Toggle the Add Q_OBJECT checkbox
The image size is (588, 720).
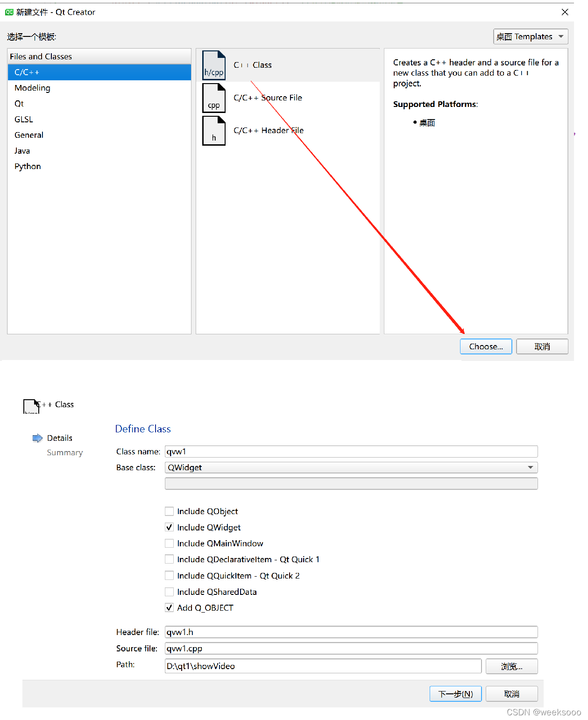click(169, 607)
